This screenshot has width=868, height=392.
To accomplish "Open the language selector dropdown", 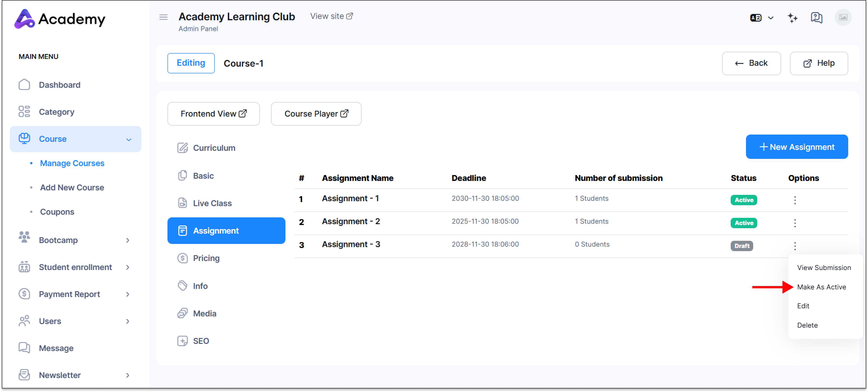I will coord(762,18).
